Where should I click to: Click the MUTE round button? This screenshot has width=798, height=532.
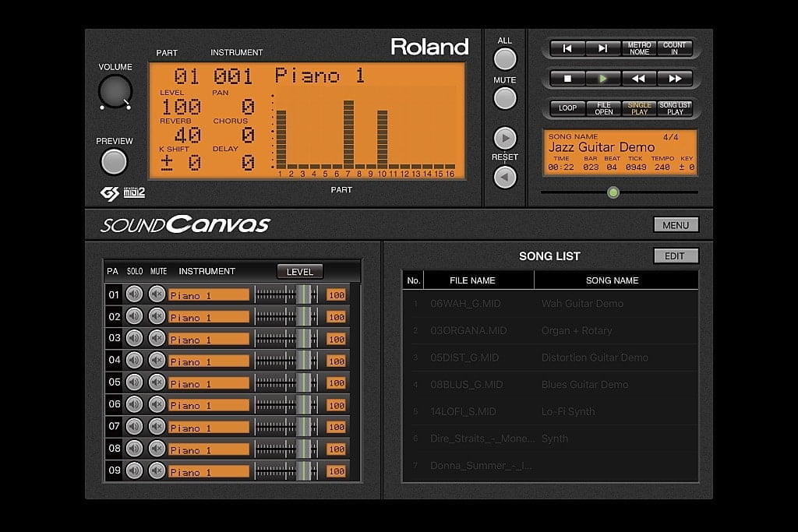tap(505, 98)
